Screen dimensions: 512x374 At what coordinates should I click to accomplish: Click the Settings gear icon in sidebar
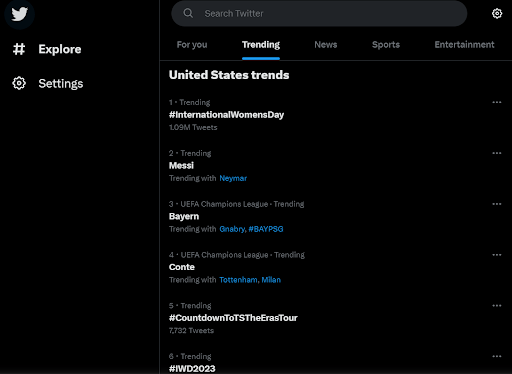click(x=19, y=83)
